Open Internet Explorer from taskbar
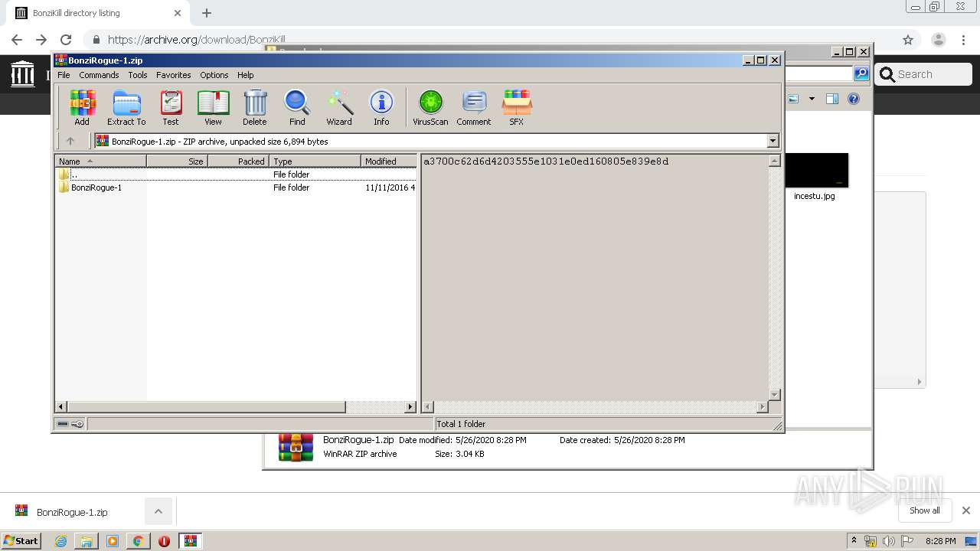Screen dimensions: 980x551 coord(60,541)
